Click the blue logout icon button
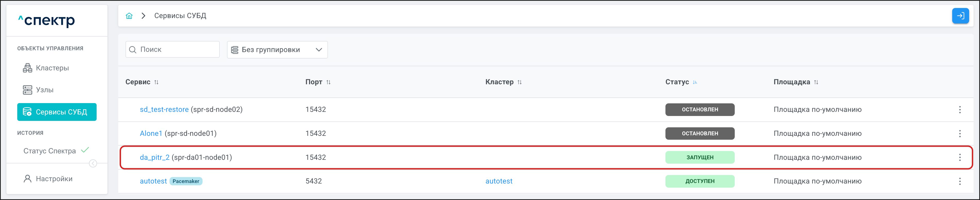This screenshot has width=980, height=200. (x=960, y=16)
